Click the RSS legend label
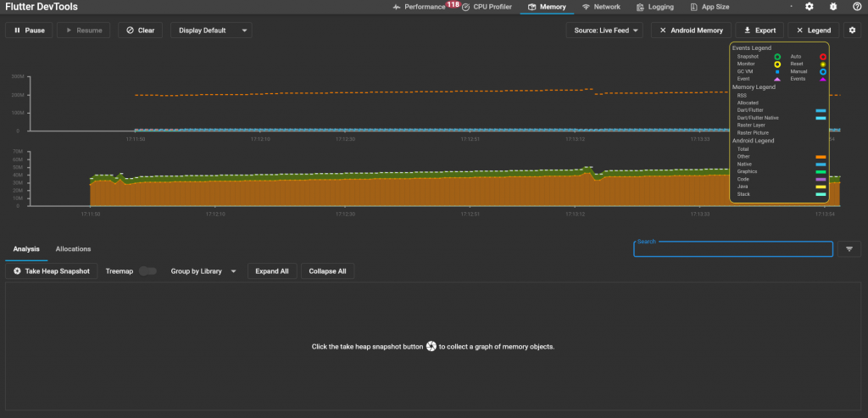This screenshot has width=868, height=418. pos(742,95)
